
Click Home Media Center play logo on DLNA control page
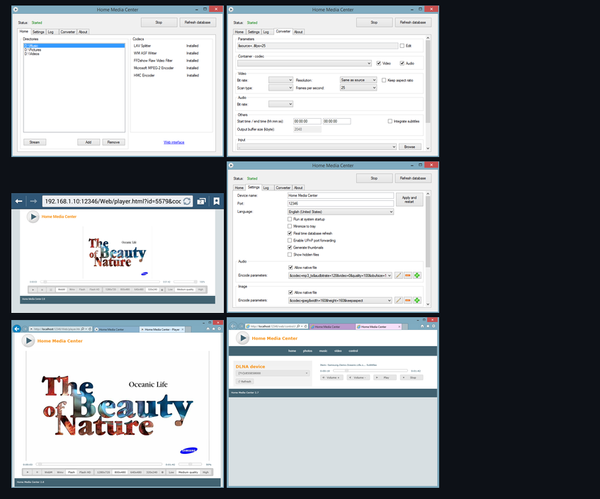242,338
